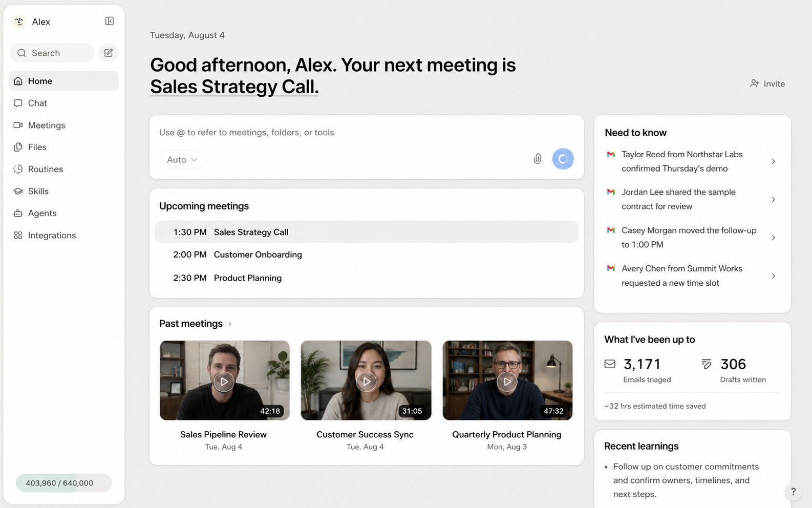Open the Customer Success Sync thumbnail
The image size is (812, 508).
[x=366, y=380]
